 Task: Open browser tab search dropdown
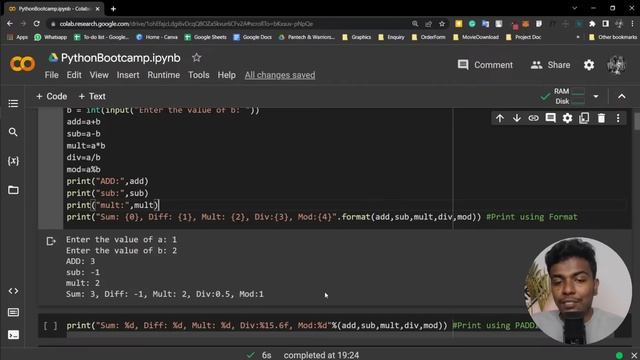pyautogui.click(x=574, y=8)
